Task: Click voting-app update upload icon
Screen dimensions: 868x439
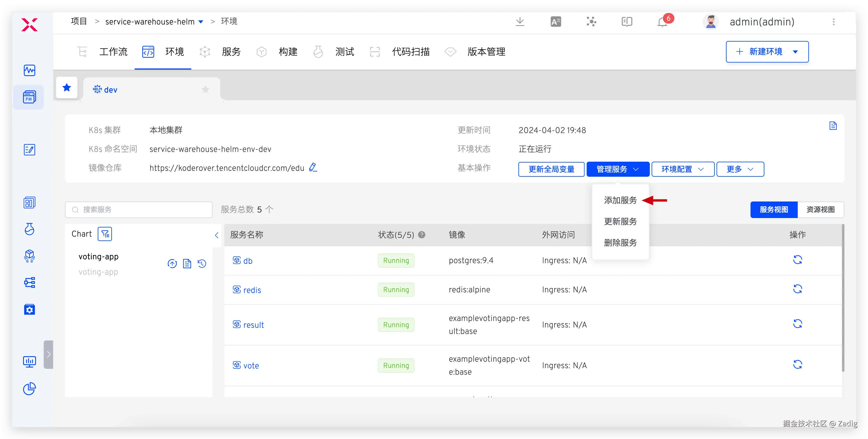Action: point(172,263)
